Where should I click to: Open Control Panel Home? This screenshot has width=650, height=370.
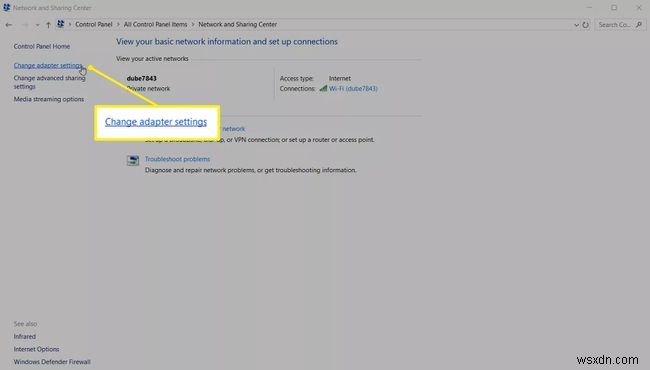click(x=42, y=46)
